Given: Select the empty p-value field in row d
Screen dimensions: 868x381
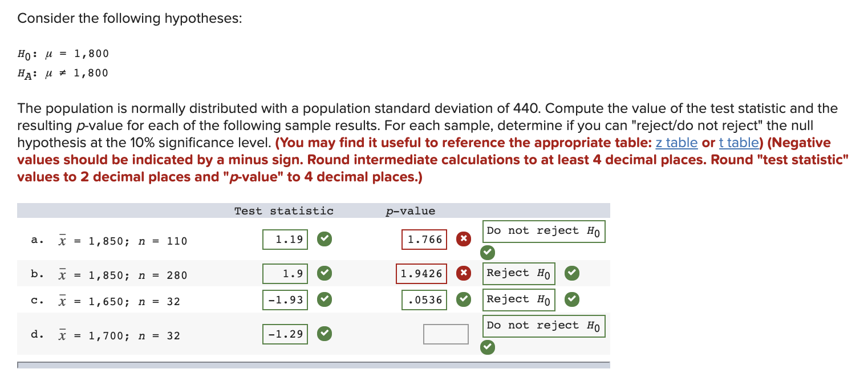Looking at the screenshot, I should point(445,334).
